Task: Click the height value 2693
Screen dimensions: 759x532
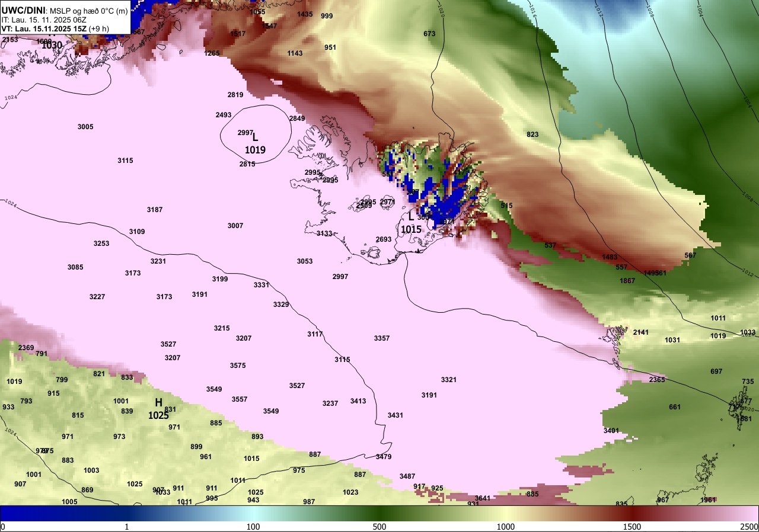Action: click(384, 239)
